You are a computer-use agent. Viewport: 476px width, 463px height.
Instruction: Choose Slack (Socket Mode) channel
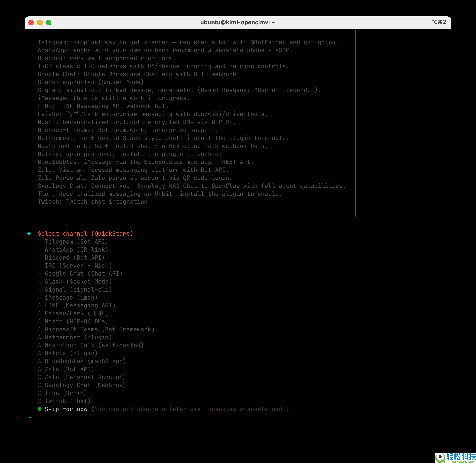[x=75, y=282]
